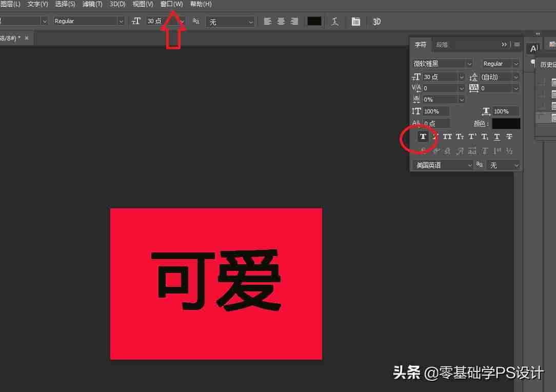This screenshot has height=392, width=556.
Task: Click 可爱 text on red canvas
Action: click(216, 280)
